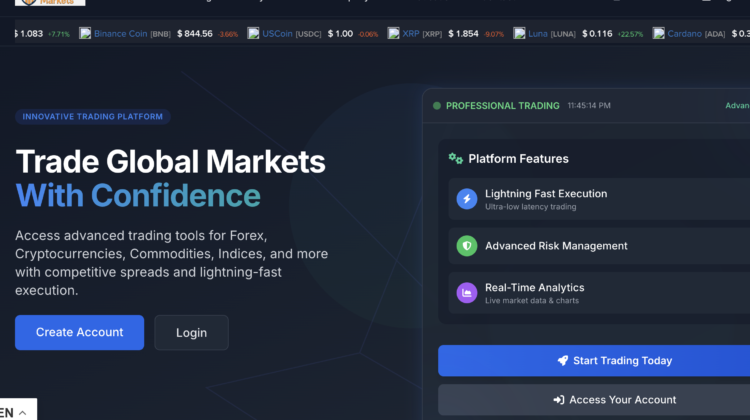Open Binance Coin ticker link
Screen dimensions: 750x420
(121, 34)
